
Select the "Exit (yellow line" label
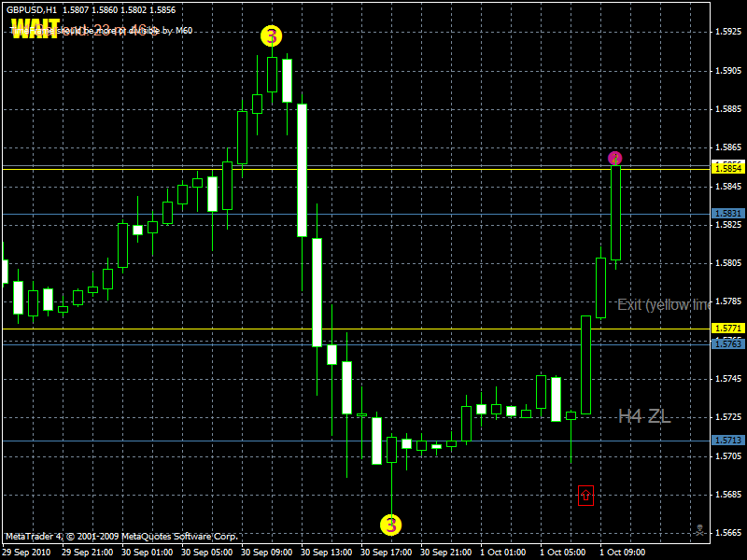[663, 305]
